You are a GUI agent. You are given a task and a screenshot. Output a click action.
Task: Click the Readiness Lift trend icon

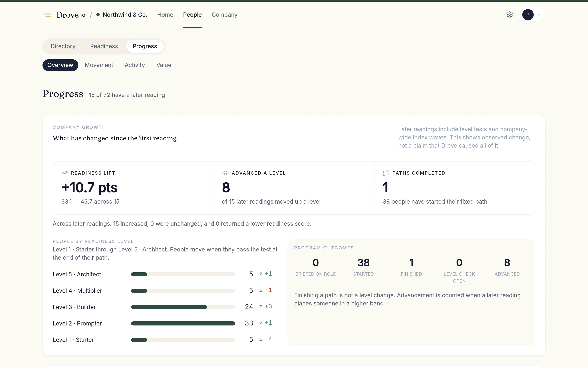point(64,173)
